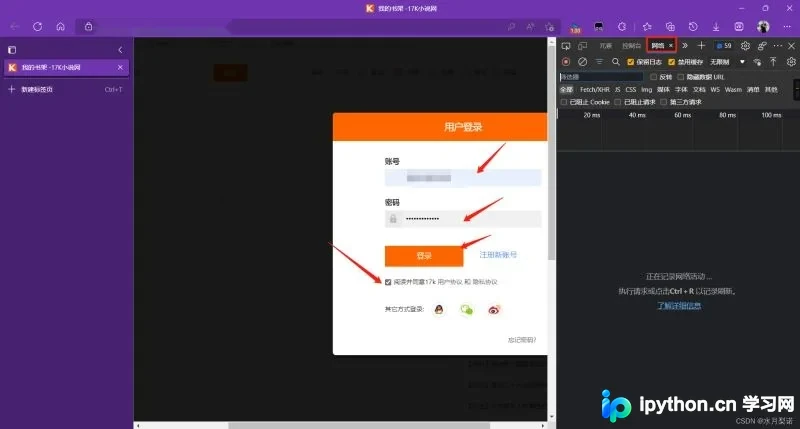Filter requests by Fetch/XHR
800x429 pixels.
coord(594,89)
